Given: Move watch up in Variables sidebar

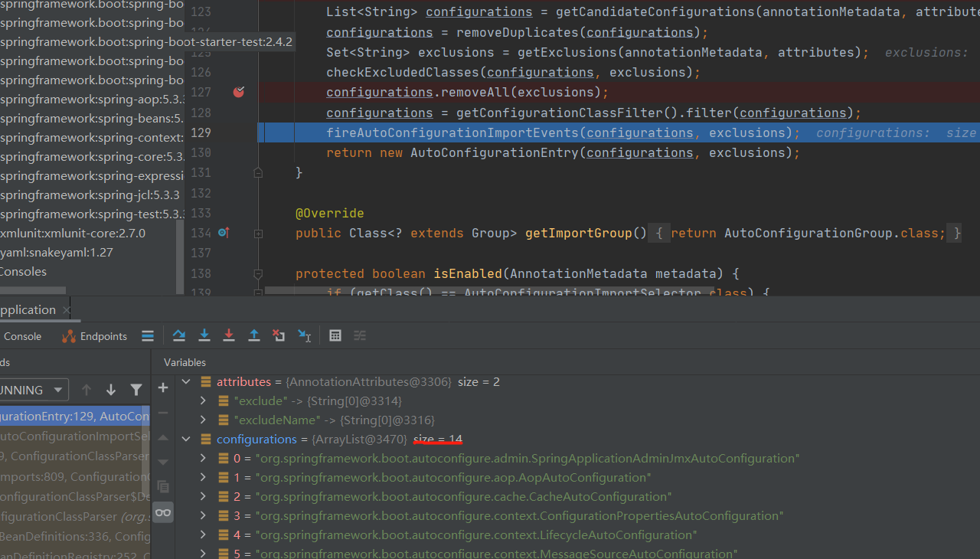Looking at the screenshot, I should coord(163,438).
